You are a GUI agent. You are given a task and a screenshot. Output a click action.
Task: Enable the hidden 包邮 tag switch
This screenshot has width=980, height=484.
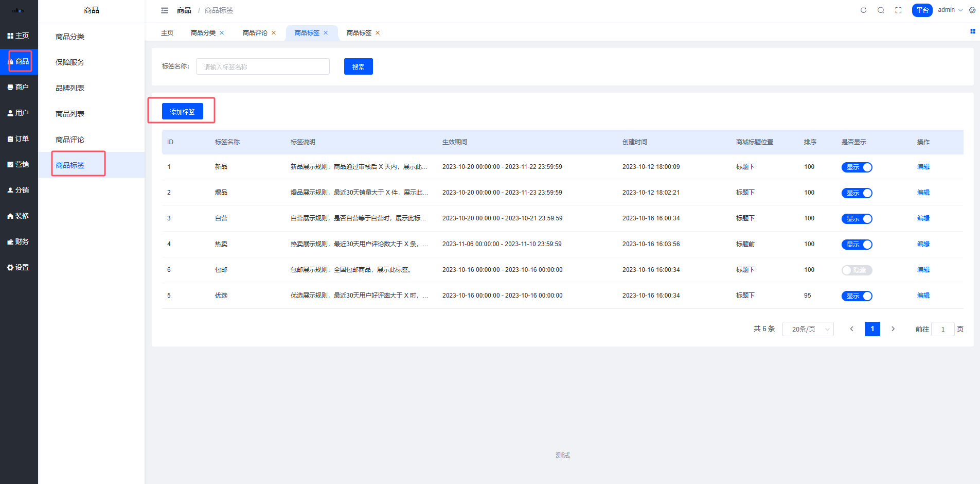(857, 270)
